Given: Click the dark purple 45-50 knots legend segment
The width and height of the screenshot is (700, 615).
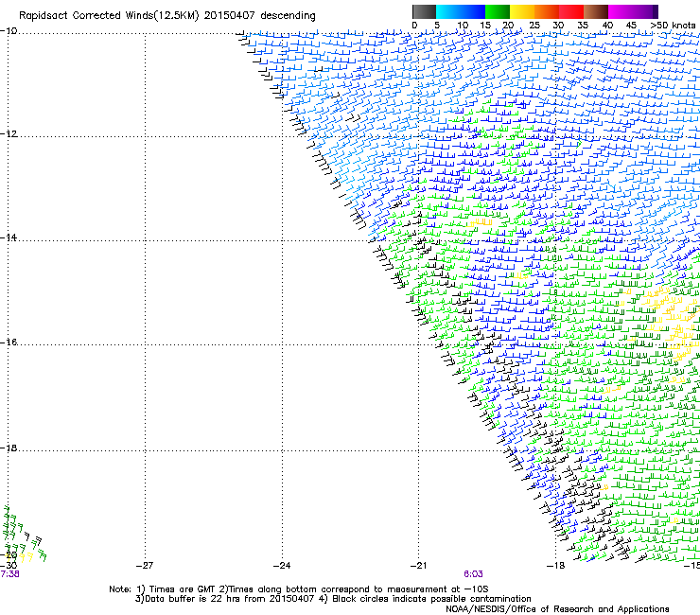Looking at the screenshot, I should click(x=645, y=11).
